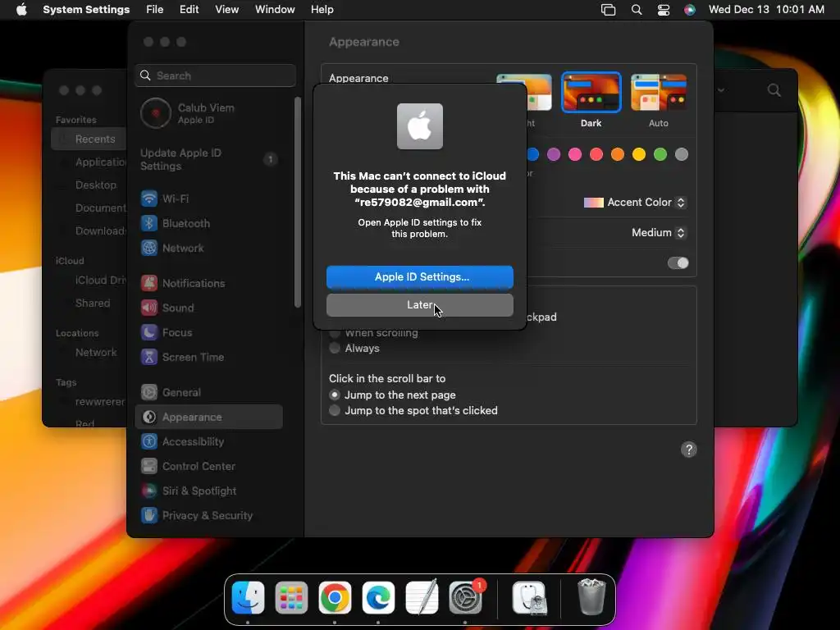Screen dimensions: 840x630
Task: Select Desktop in Finder window sidebar
Action: [x=95, y=185]
